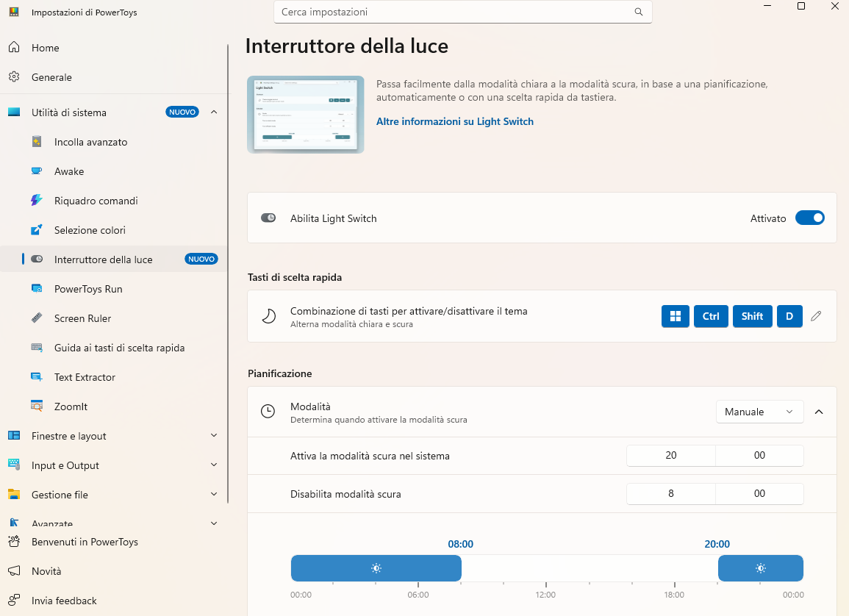Screen dimensions: 849x616
Task: Disable the Abilita Light Switch toggle
Action: tap(809, 218)
